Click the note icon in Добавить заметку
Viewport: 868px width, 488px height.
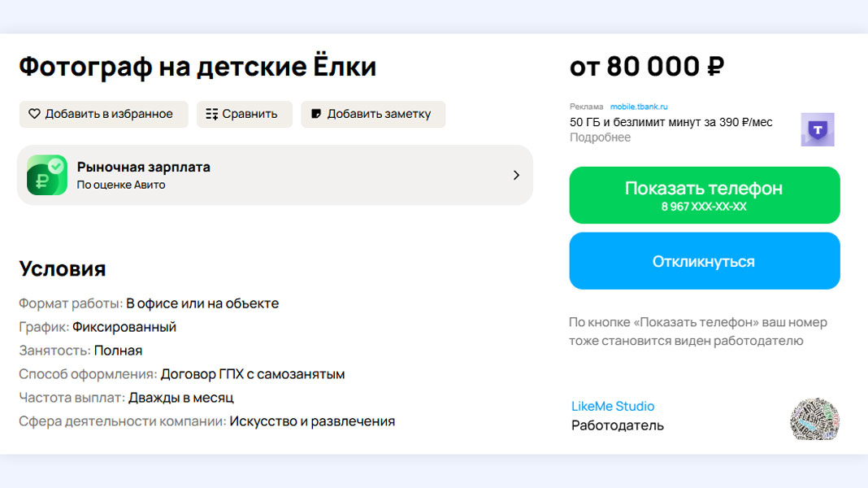pos(316,114)
